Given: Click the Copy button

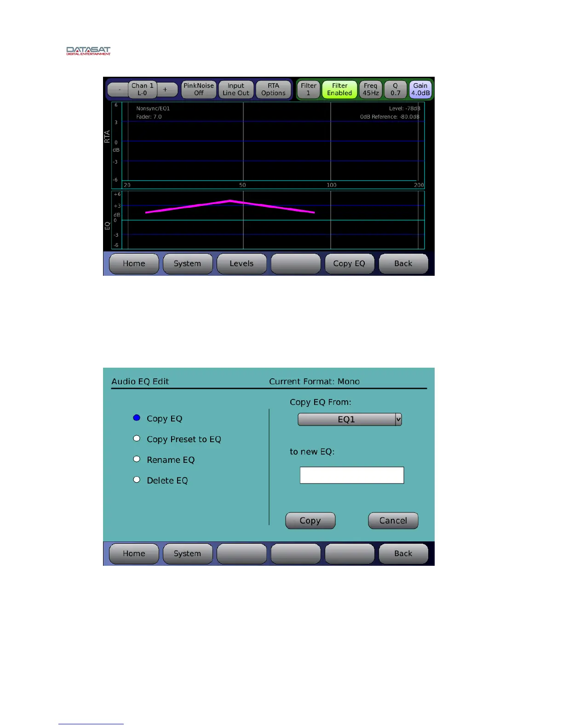Looking at the screenshot, I should pyautogui.click(x=310, y=521).
